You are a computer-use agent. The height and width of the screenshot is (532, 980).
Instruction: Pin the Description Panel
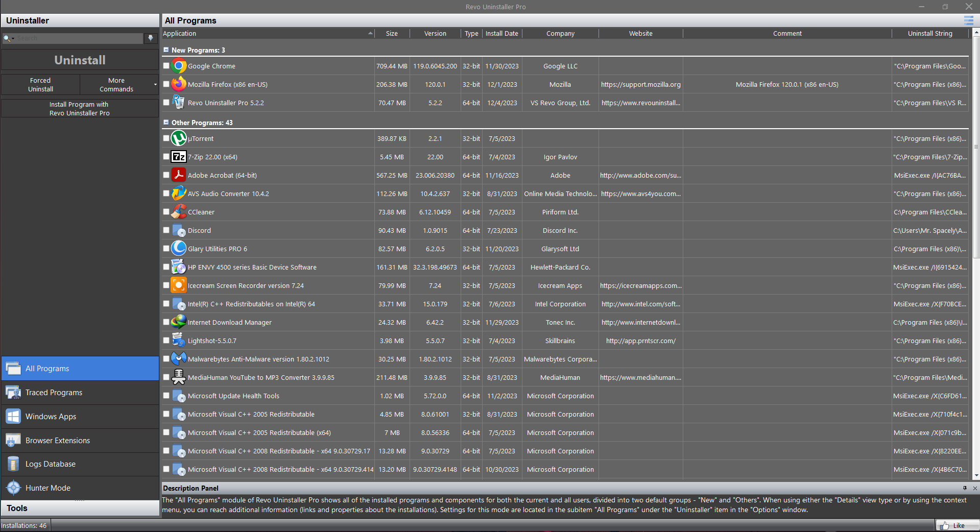[965, 488]
